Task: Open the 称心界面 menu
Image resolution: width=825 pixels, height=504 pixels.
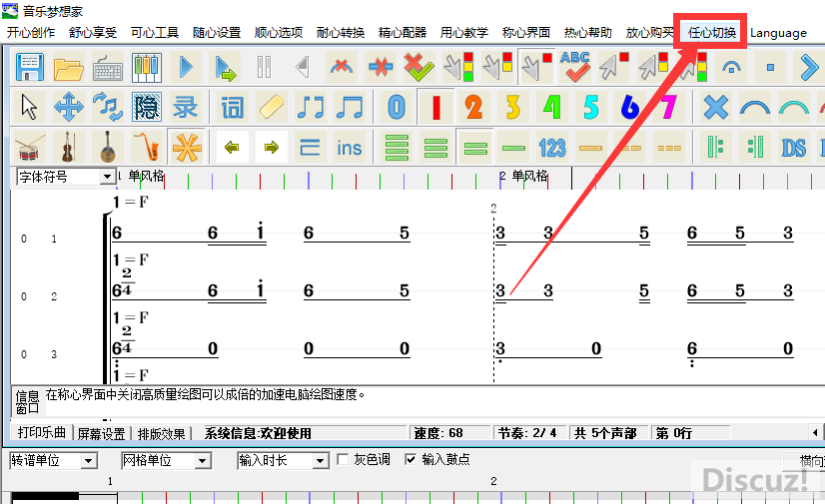Action: click(526, 33)
